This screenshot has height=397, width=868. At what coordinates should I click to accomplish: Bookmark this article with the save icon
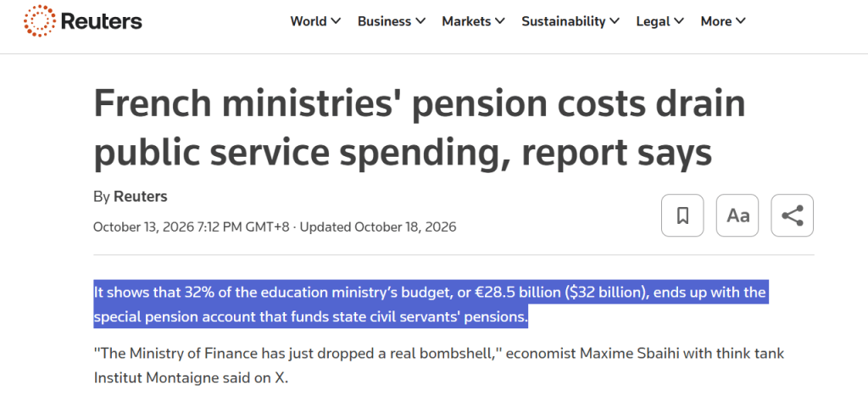(682, 215)
